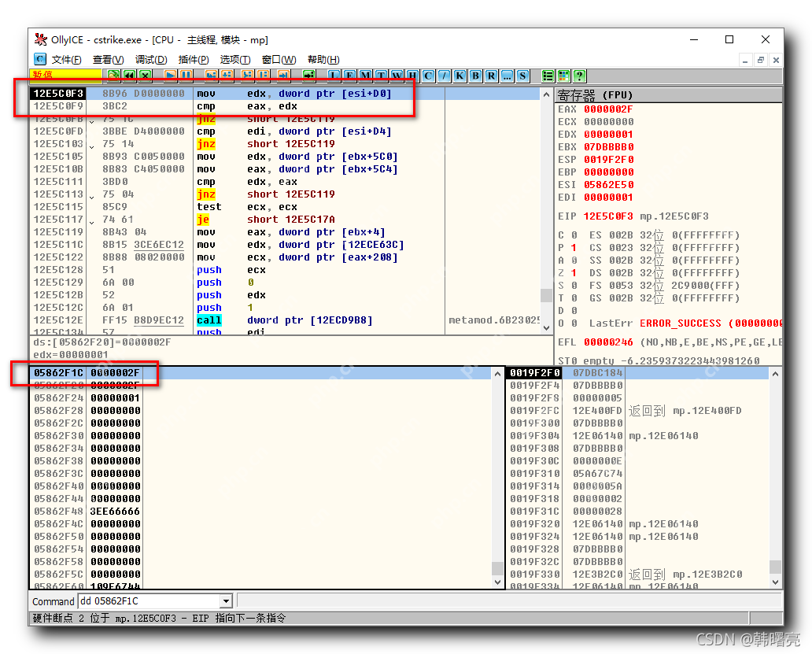This screenshot has height=654, width=812.
Task: Step into the next instruction
Action: (209, 76)
